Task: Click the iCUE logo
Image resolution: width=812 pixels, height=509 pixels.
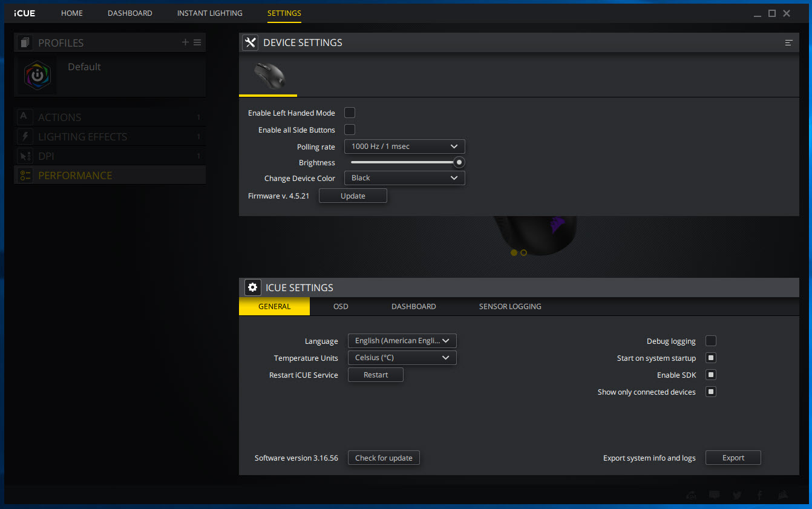Action: click(25, 13)
